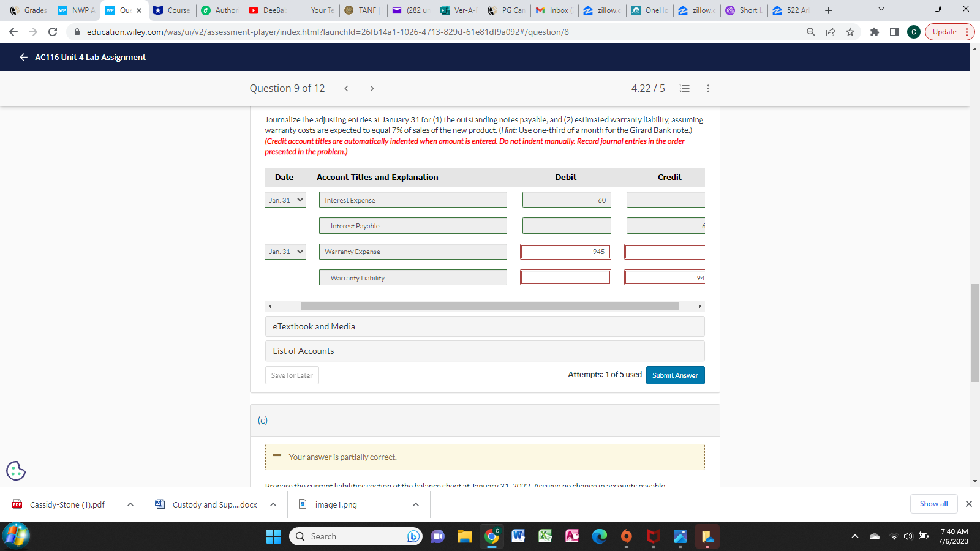Expand the image1.png download options
Screen dimensions: 980x551
click(415, 504)
